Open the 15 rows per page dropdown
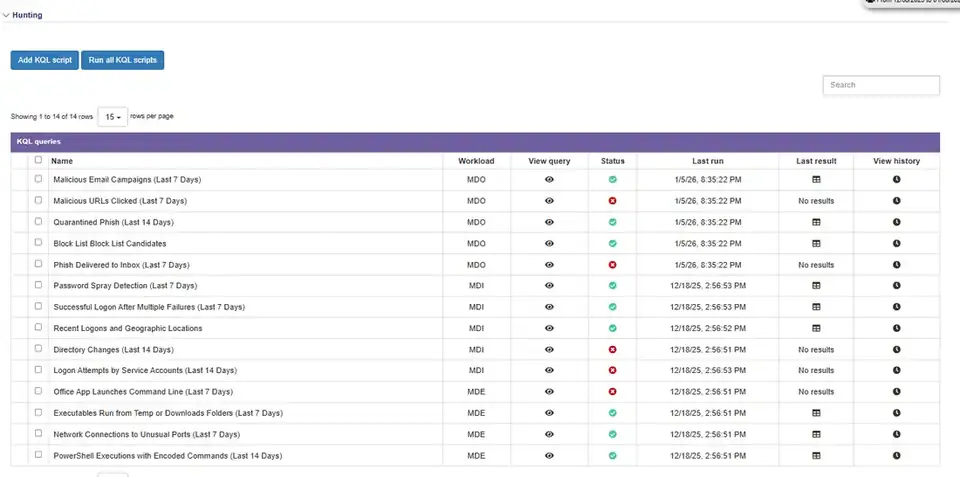Viewport: 960px width, 477px height. (113, 117)
